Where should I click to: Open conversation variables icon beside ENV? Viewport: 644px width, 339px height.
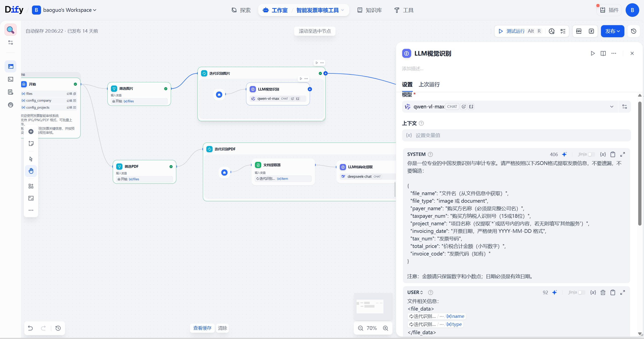pyautogui.click(x=591, y=31)
